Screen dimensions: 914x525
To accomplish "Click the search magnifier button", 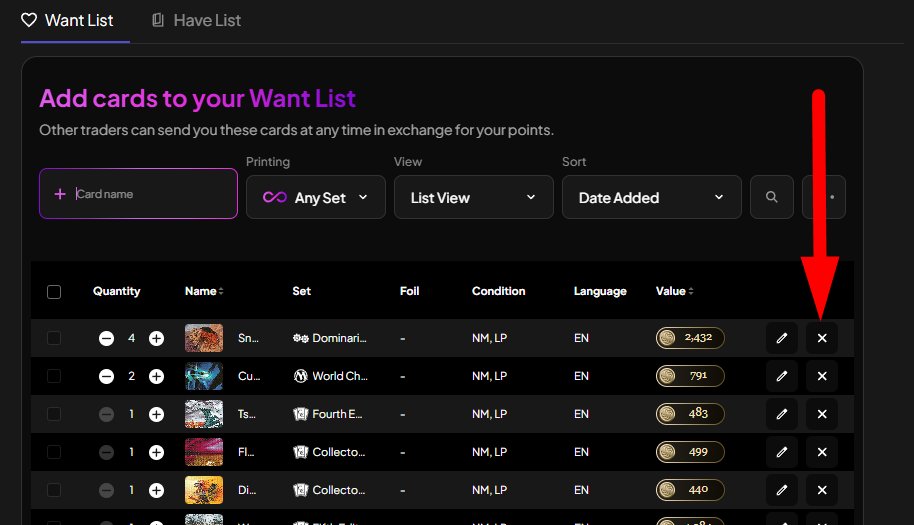I will [771, 197].
